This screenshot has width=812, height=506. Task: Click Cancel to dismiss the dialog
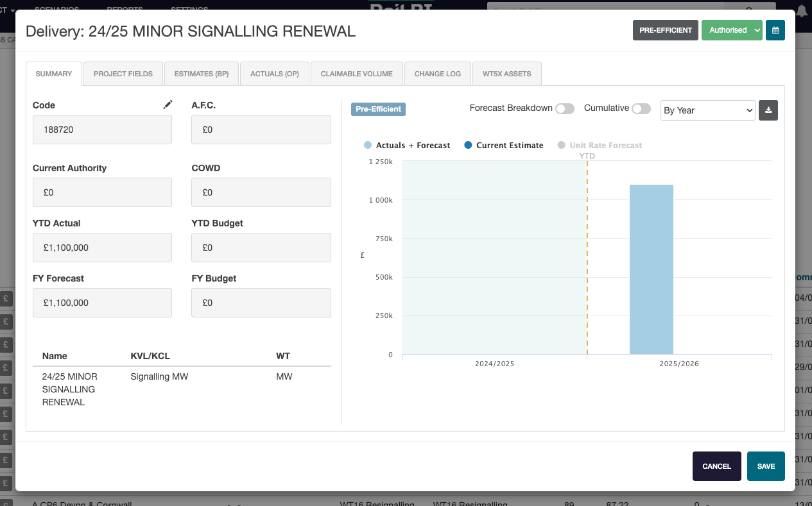coord(716,466)
